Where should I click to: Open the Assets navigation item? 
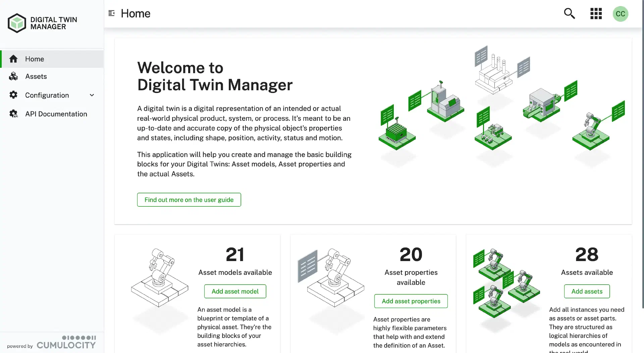click(x=36, y=77)
